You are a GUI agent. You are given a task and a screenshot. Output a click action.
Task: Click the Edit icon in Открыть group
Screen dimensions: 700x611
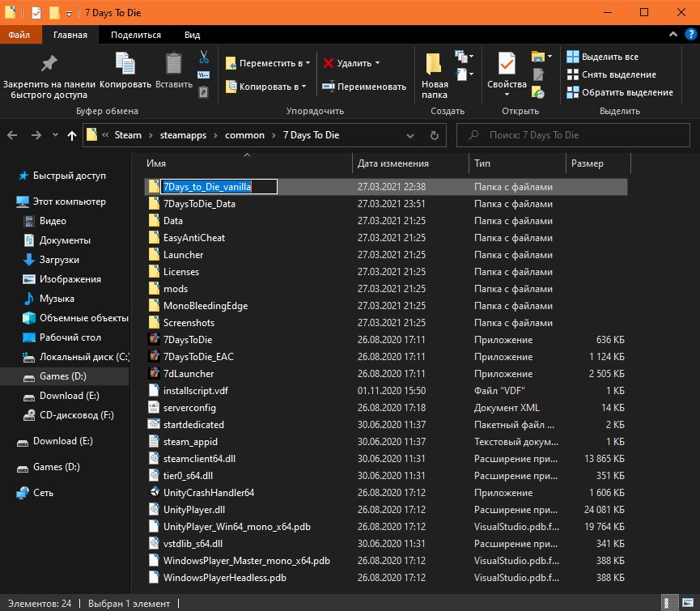538,74
